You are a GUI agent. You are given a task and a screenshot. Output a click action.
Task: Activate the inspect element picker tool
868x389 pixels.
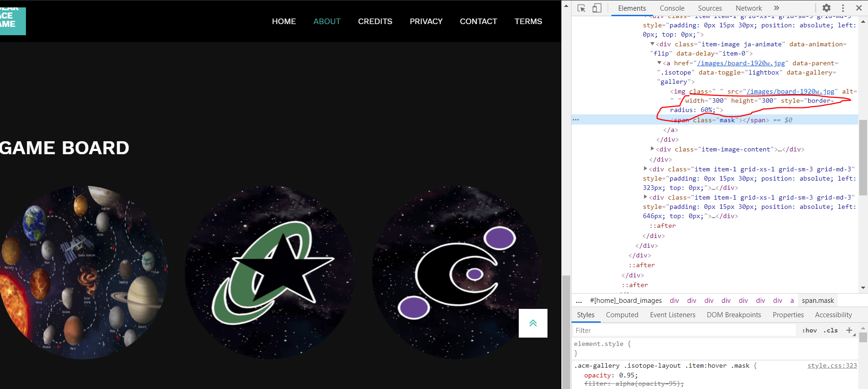coord(582,8)
